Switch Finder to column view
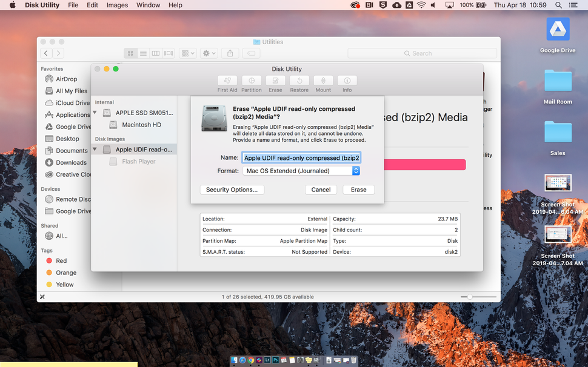This screenshot has height=367, width=588. 156,53
